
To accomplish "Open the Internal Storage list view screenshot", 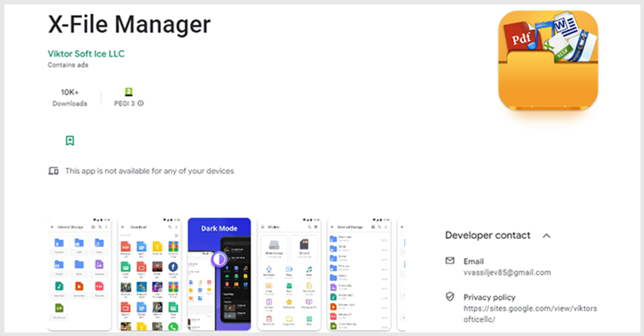I will (x=359, y=274).
